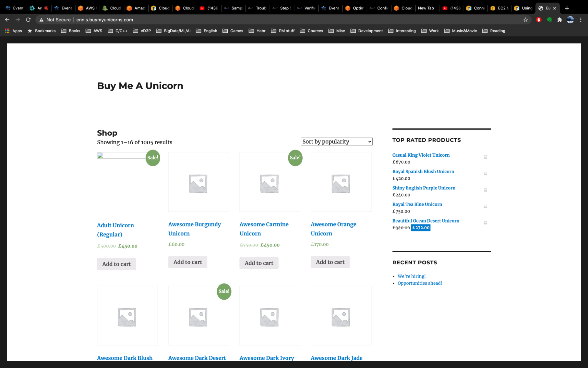Viewport: 588px width, 368px height.
Task: Open the green Evernote extension icon
Action: (x=549, y=20)
